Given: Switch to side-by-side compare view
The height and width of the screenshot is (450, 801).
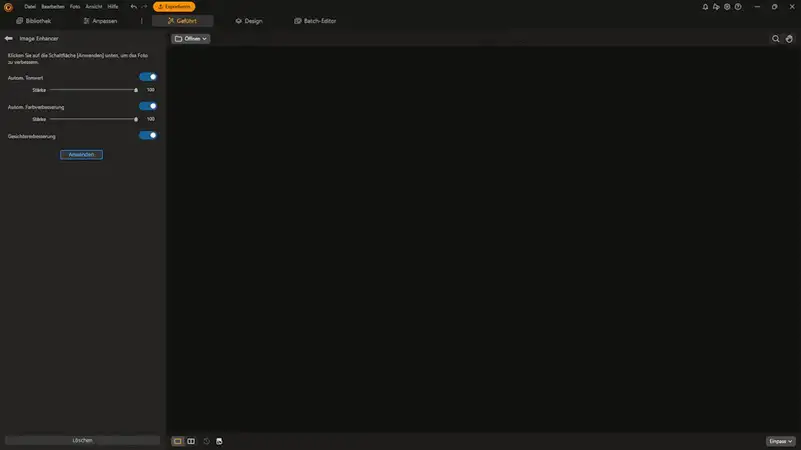Looking at the screenshot, I should click(x=191, y=441).
